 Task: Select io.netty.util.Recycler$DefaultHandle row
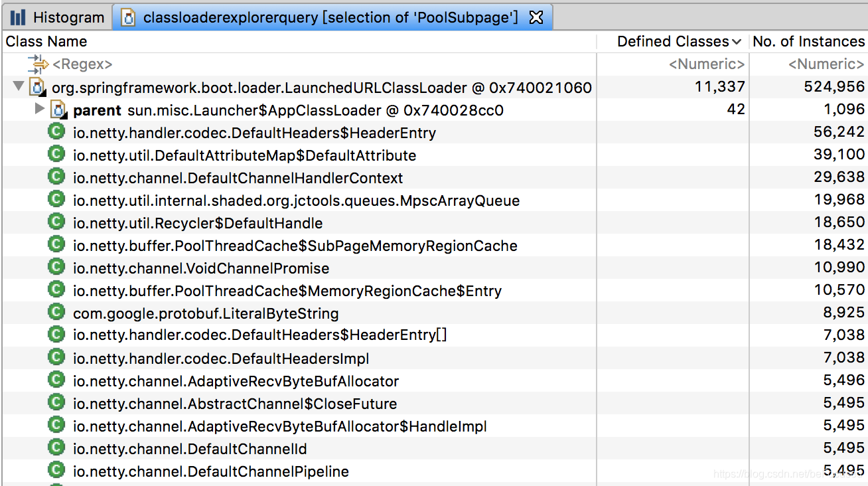pyautogui.click(x=434, y=222)
